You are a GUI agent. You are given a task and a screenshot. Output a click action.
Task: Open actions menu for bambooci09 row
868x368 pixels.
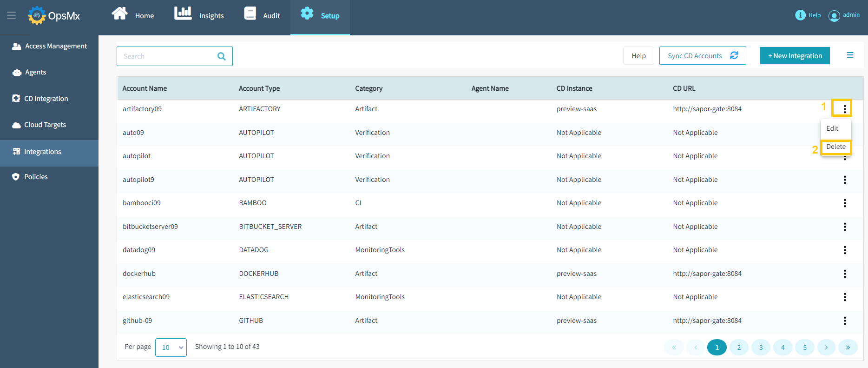pyautogui.click(x=845, y=203)
